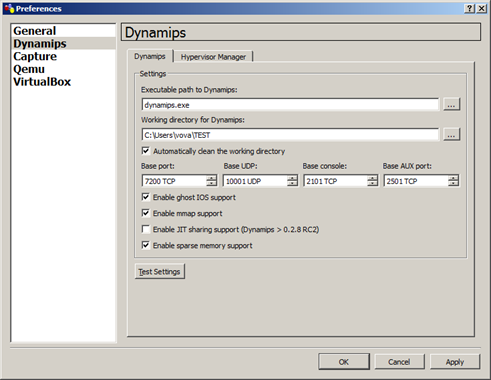Go to General preferences

pos(34,31)
